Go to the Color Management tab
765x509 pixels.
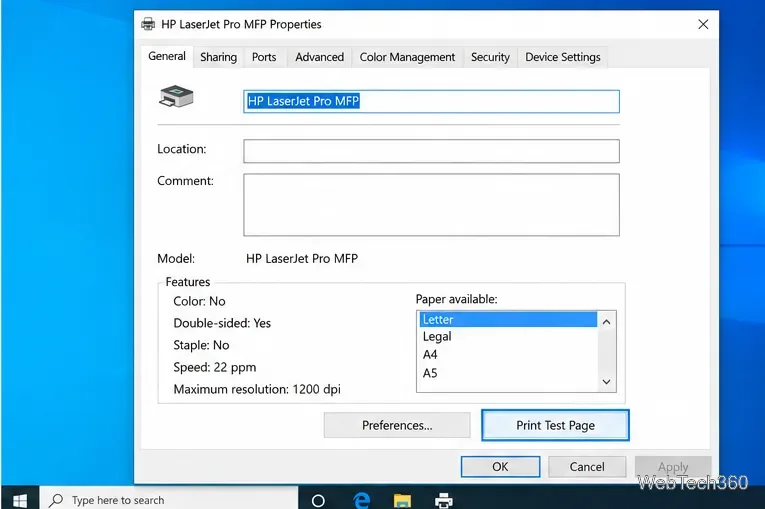[407, 57]
